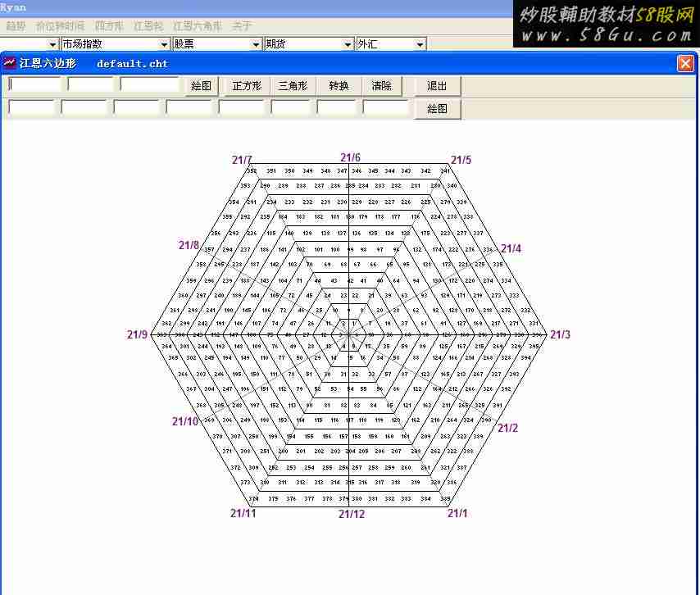The width and height of the screenshot is (700, 595).
Task: Click number 377 in the hexagon's bottom row
Action: (309, 499)
